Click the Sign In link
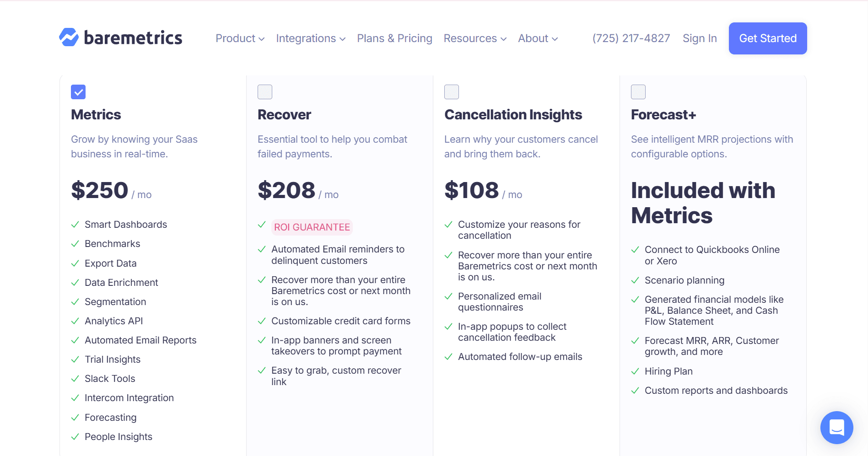Screen dimensions: 868x456 click(700, 38)
